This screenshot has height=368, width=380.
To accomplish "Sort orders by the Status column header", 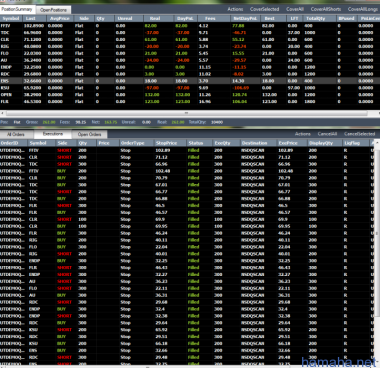I will pos(199,143).
